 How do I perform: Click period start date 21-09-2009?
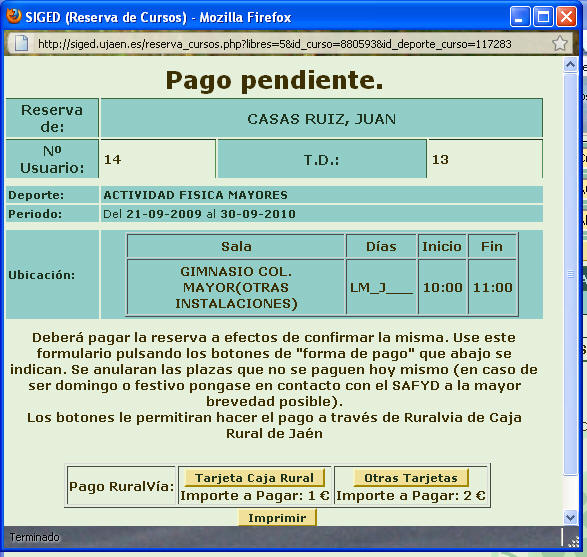[164, 214]
